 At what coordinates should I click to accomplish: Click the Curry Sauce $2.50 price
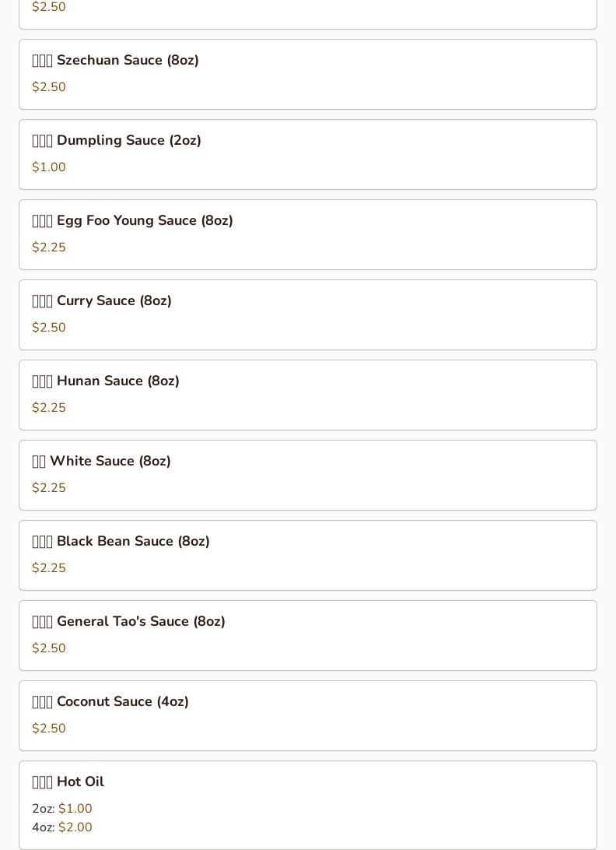(49, 328)
